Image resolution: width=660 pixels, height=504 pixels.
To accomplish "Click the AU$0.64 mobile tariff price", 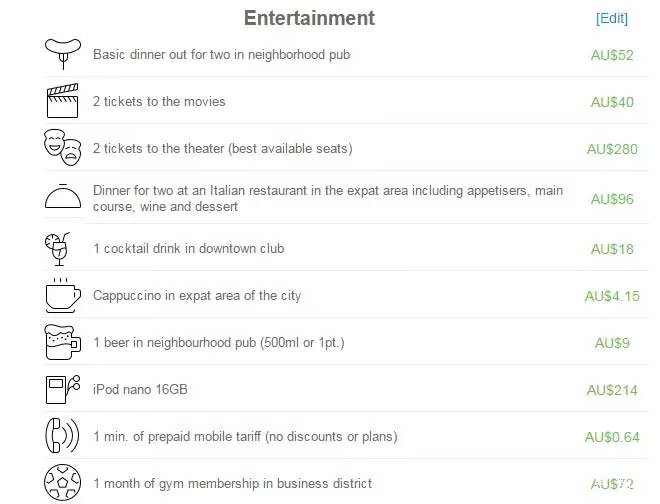I will click(612, 437).
